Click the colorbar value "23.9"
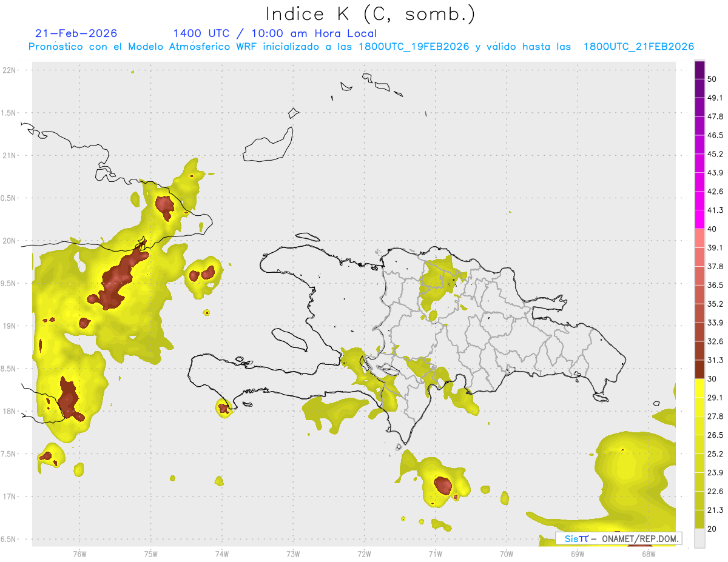This screenshot has width=728, height=562. [715, 473]
